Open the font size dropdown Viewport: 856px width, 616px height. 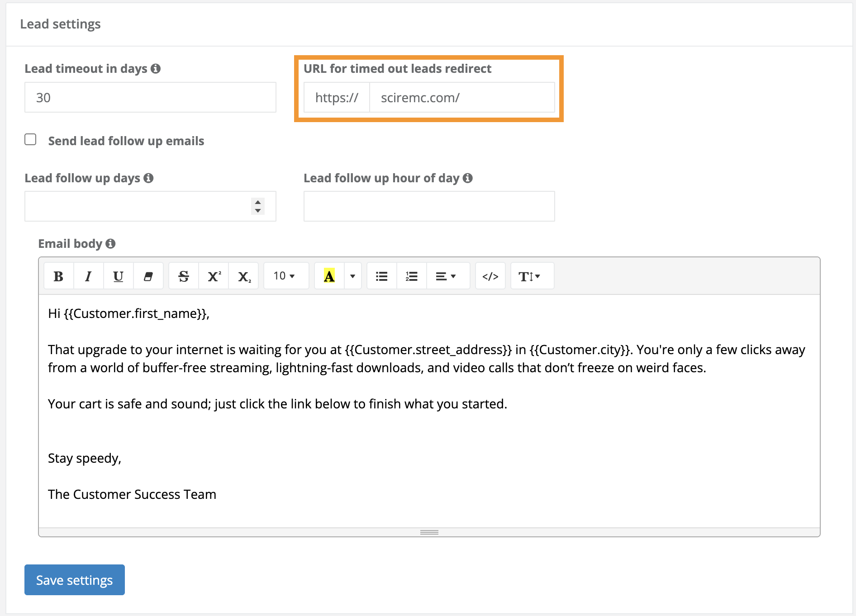point(285,275)
